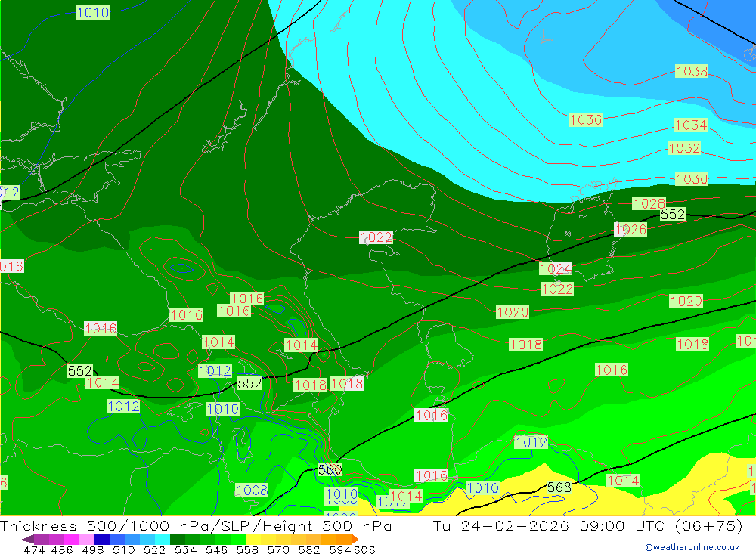Click the 1016 label below the right-hand 1018 label
This screenshot has height=554, width=756.
[x=612, y=370]
